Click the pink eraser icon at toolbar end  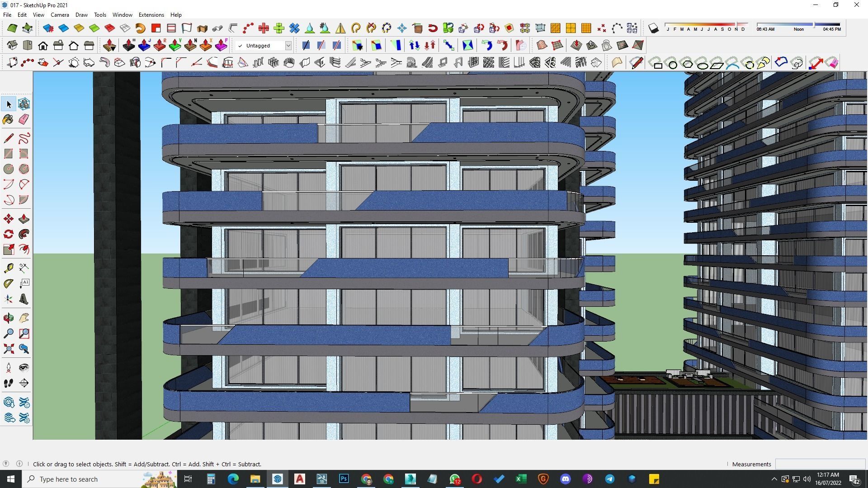pyautogui.click(x=832, y=63)
